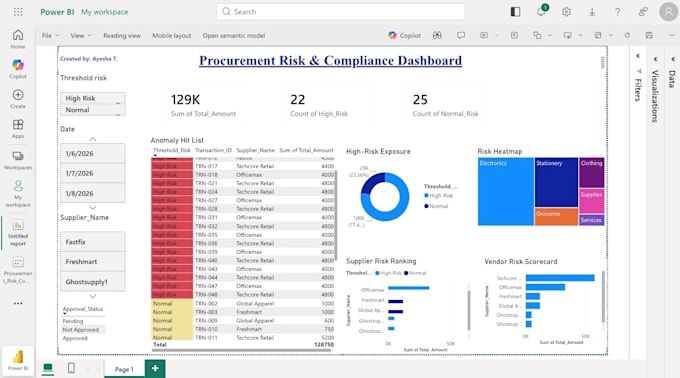Select the Untitled report sidebar item

click(x=18, y=233)
